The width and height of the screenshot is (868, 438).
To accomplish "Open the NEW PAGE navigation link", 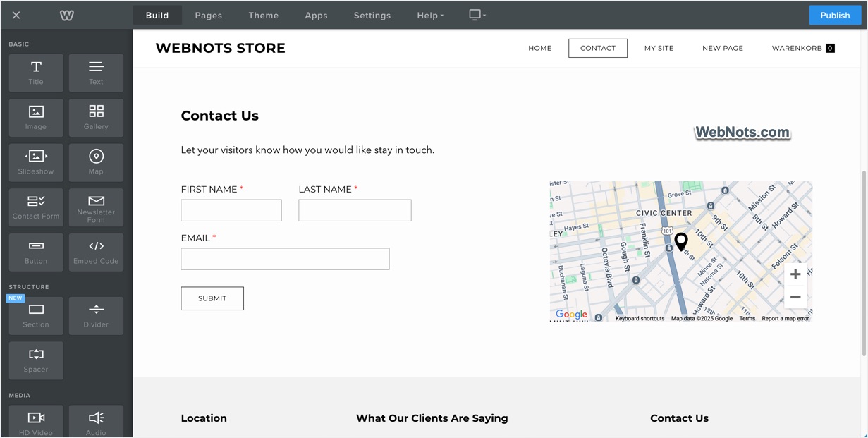I will [723, 48].
